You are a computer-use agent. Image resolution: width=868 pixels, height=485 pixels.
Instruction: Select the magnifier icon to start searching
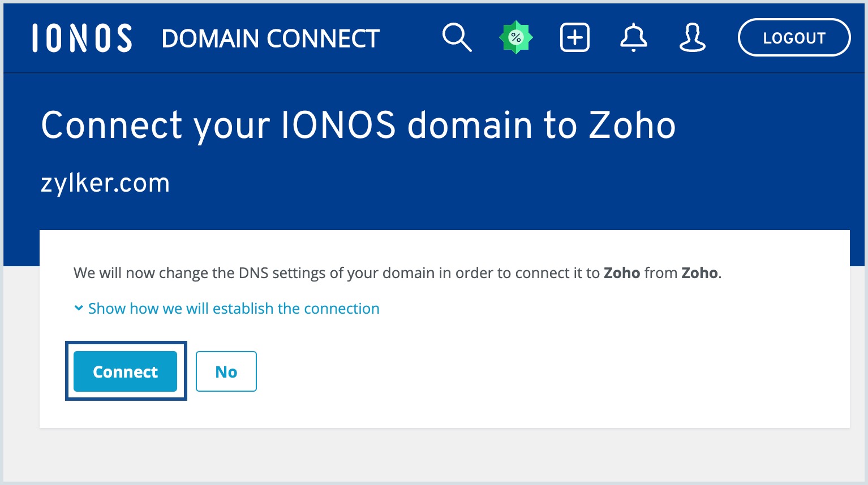pos(457,37)
